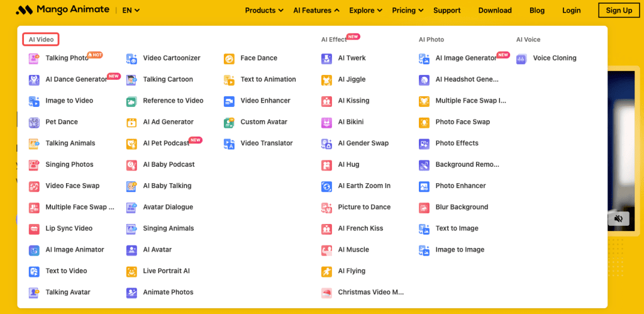Viewport: 644px width, 314px height.
Task: Open the Photo Face Swap link
Action: (x=462, y=122)
